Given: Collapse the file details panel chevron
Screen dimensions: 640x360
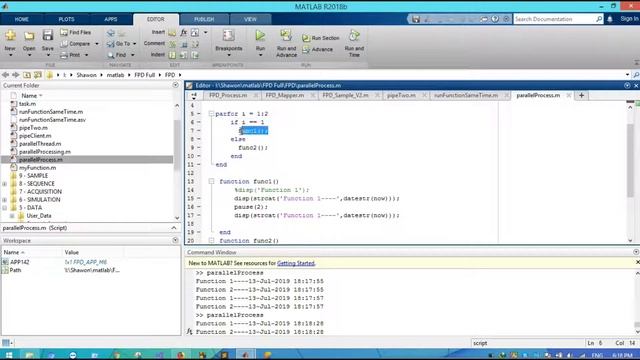Looking at the screenshot, I should pos(174,228).
